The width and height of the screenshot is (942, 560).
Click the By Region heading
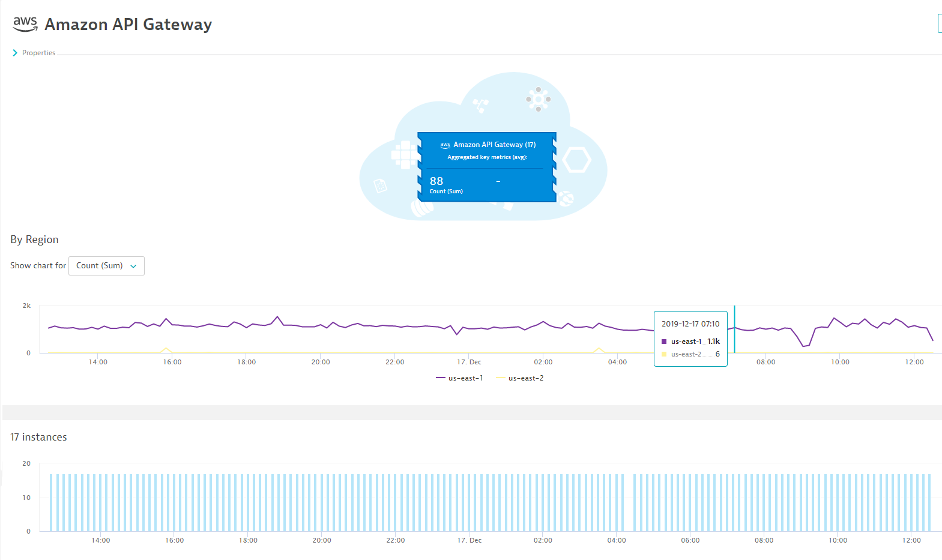click(34, 239)
